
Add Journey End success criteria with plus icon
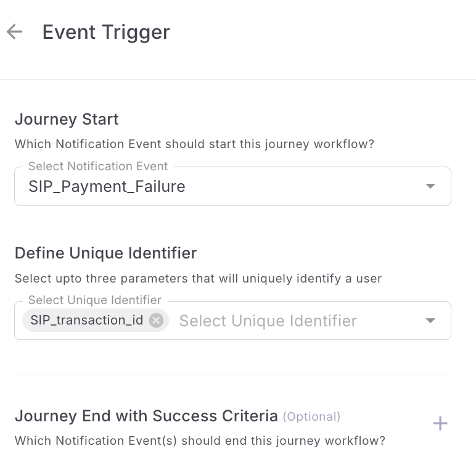click(440, 423)
